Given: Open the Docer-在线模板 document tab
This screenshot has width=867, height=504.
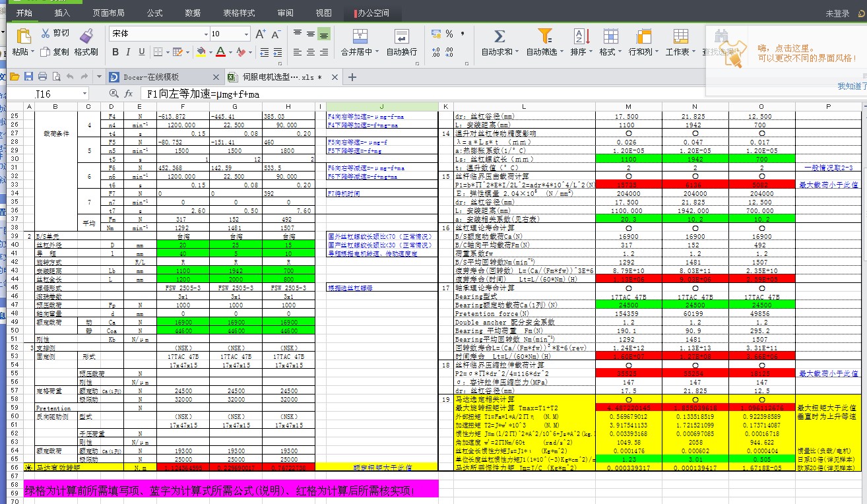Looking at the screenshot, I should tap(164, 77).
